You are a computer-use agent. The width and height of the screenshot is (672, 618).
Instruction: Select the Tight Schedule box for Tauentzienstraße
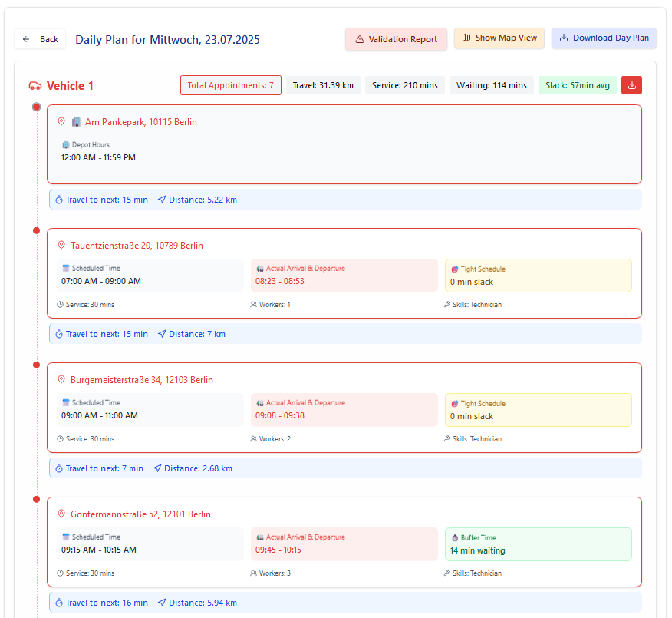(538, 276)
